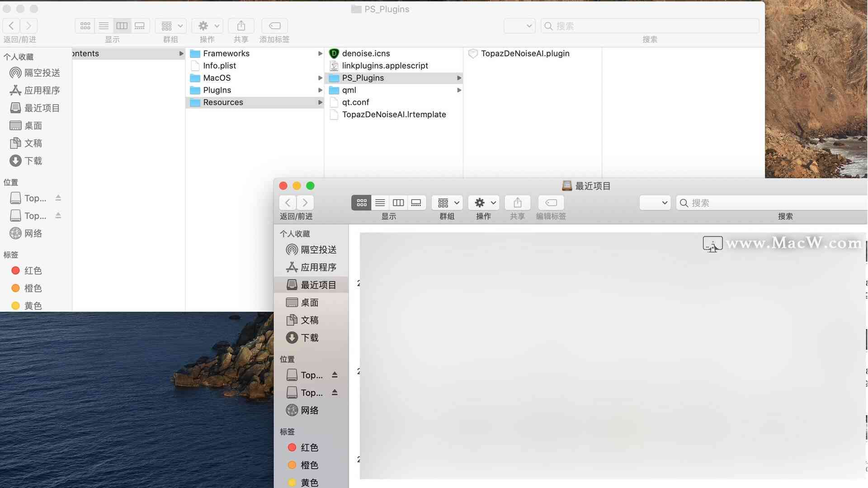Click the 编辑标签 tag button in 最近项目 window

click(551, 203)
